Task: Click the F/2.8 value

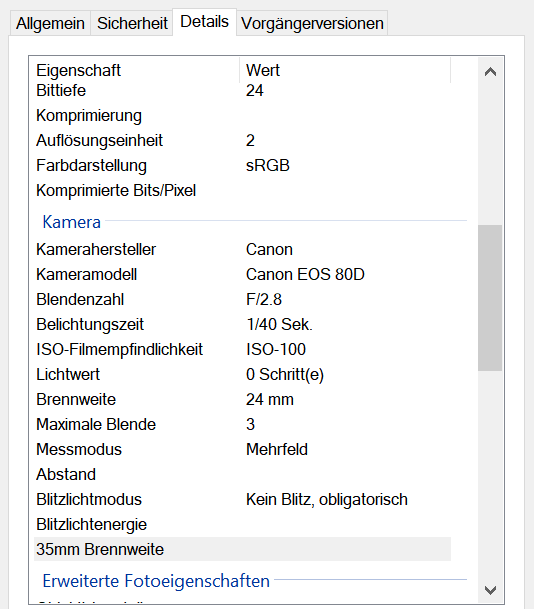Action: click(264, 299)
